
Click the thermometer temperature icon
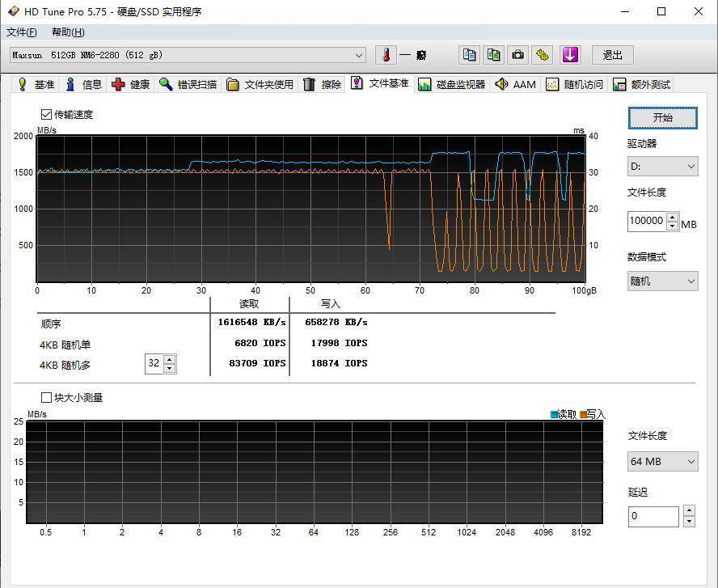coord(386,55)
